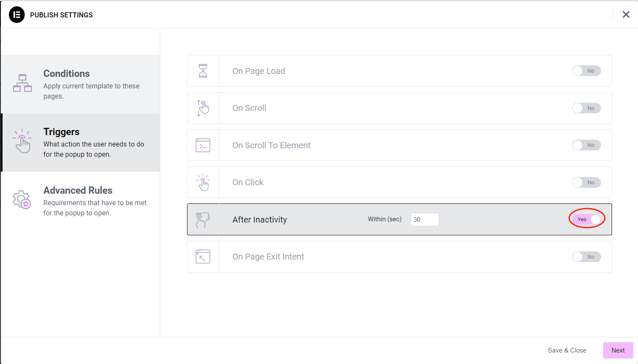This screenshot has height=364, width=638.
Task: Enable the On Page Exit Intent switch
Action: click(x=586, y=257)
